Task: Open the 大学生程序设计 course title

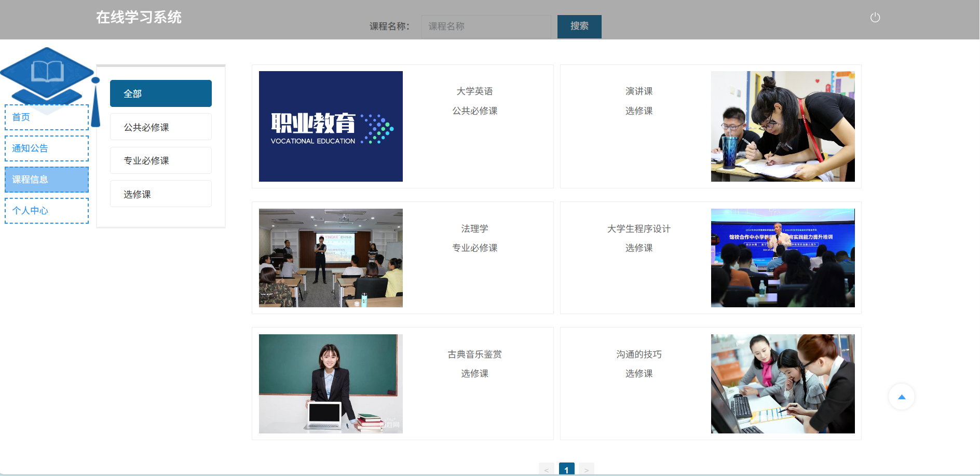Action: click(x=638, y=228)
